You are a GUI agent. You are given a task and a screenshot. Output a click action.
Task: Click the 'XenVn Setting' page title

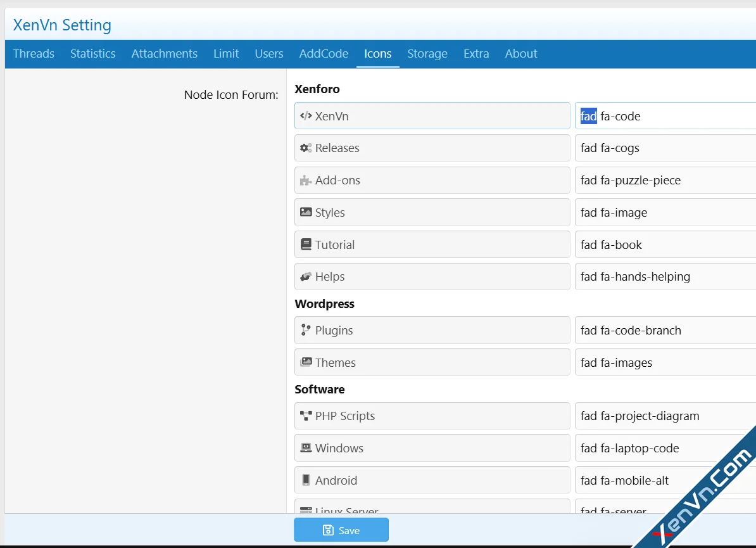click(62, 25)
